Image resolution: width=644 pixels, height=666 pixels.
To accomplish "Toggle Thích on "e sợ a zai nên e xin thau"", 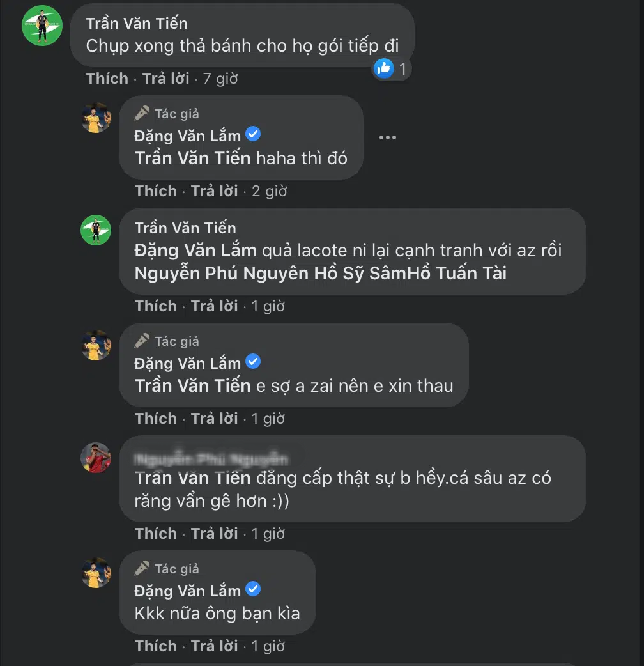I will click(156, 419).
